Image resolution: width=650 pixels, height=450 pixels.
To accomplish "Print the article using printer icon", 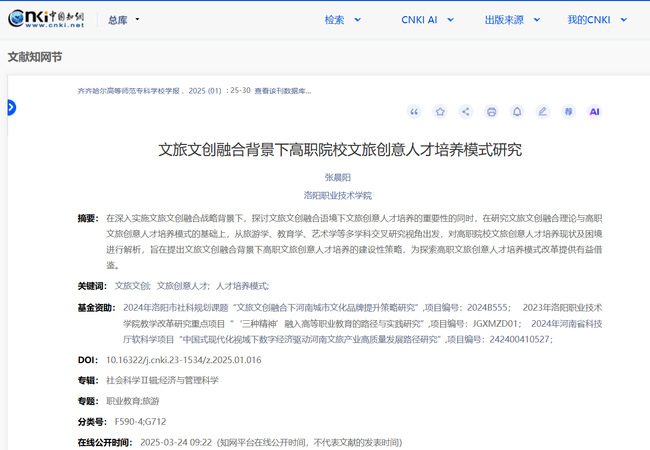I will (x=492, y=112).
